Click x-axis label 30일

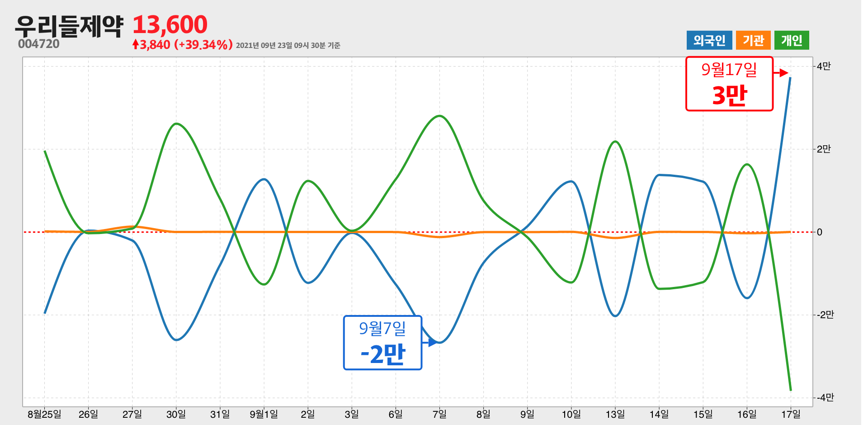[176, 414]
